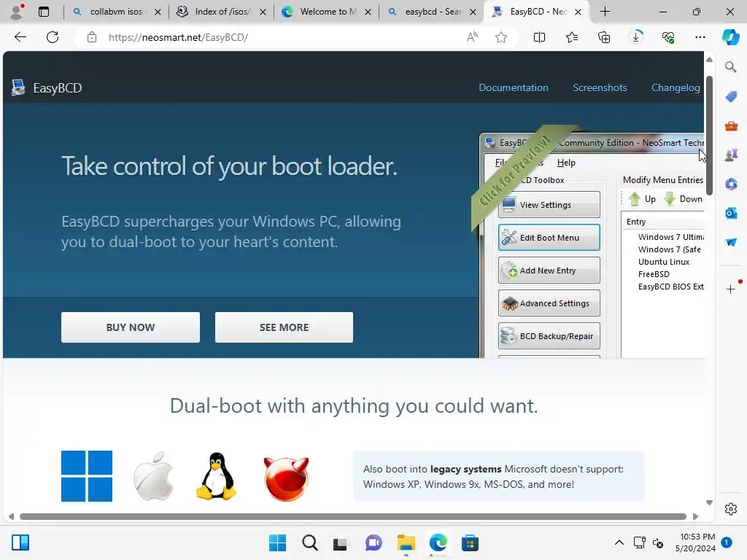Viewport: 747px width, 560px height.
Task: Open File Explorer from taskbar
Action: click(406, 542)
